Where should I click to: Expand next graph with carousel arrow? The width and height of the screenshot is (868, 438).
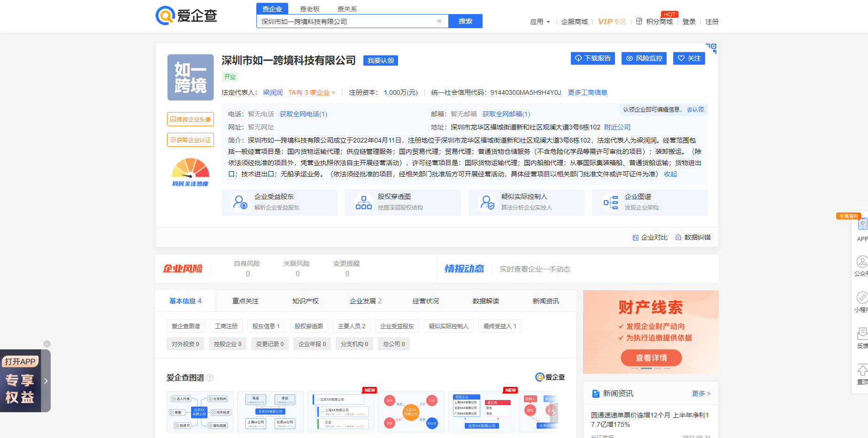(x=554, y=412)
